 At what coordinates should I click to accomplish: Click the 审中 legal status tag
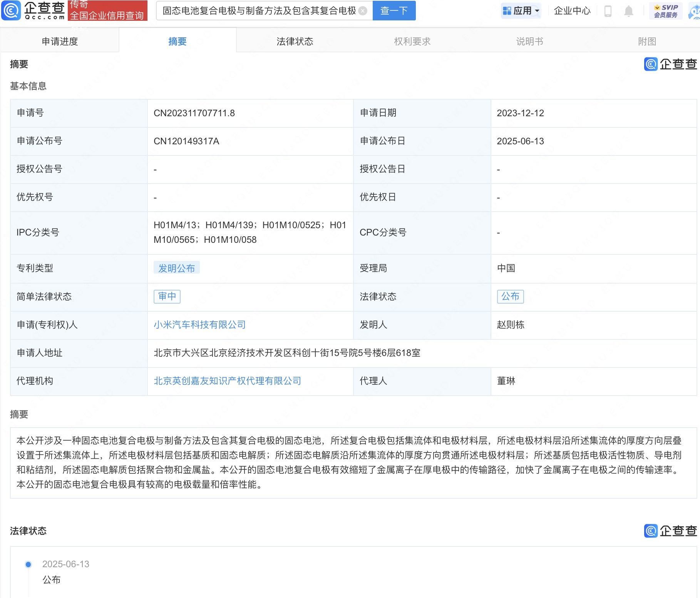pos(167,296)
